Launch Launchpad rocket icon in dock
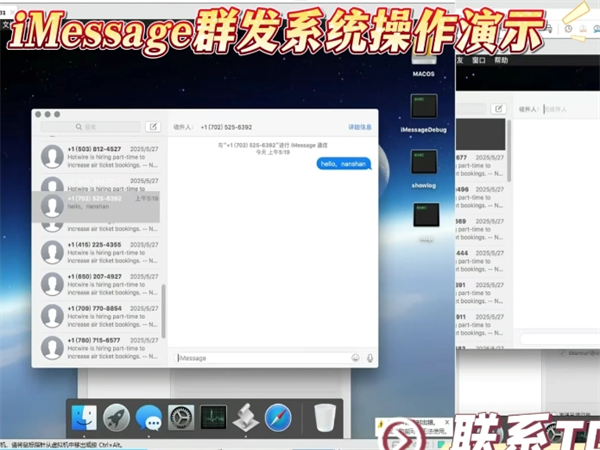 [x=116, y=417]
